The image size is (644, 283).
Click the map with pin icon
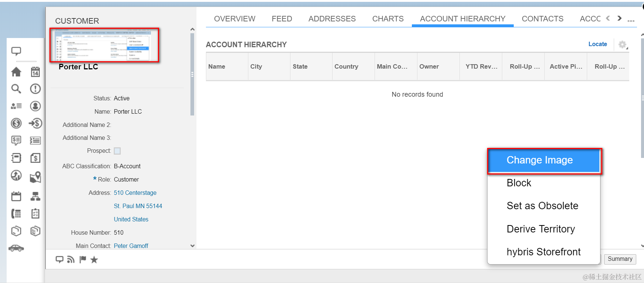(x=35, y=177)
